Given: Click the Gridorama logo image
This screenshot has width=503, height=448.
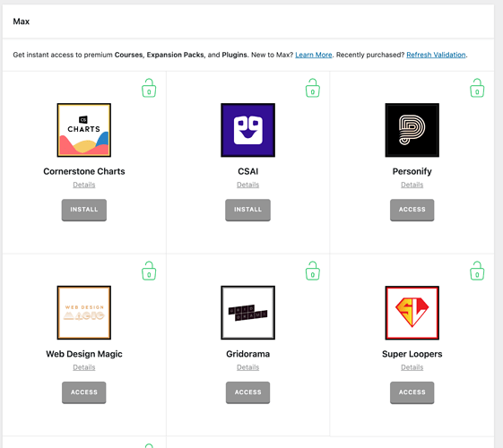Looking at the screenshot, I should pos(248,313).
